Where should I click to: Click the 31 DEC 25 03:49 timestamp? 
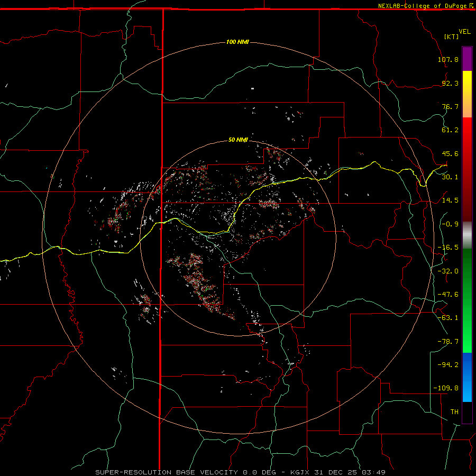point(350,472)
